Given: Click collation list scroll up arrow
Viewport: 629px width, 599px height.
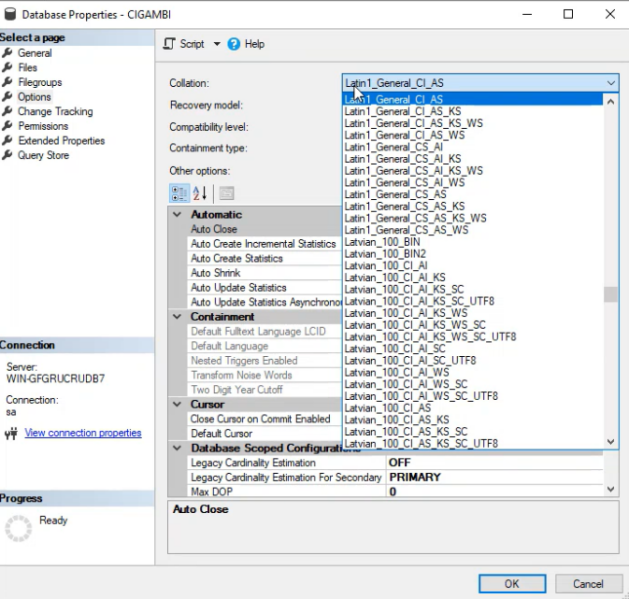Looking at the screenshot, I should (x=611, y=102).
